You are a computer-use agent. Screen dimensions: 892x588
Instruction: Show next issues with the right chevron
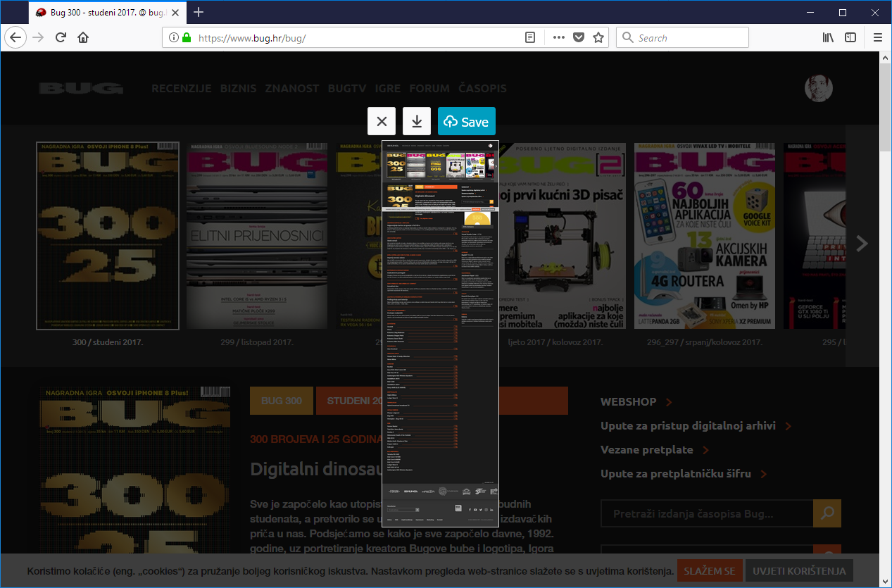862,244
